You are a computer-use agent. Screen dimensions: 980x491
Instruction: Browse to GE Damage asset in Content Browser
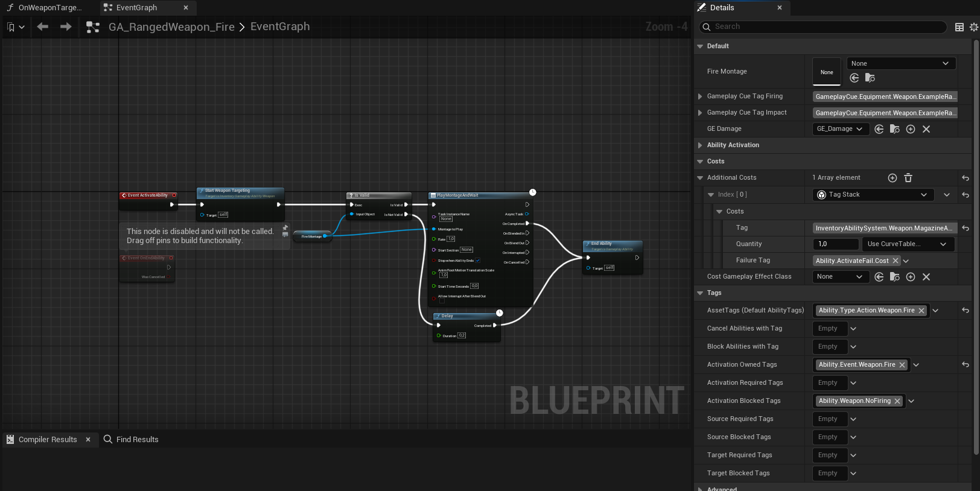895,129
